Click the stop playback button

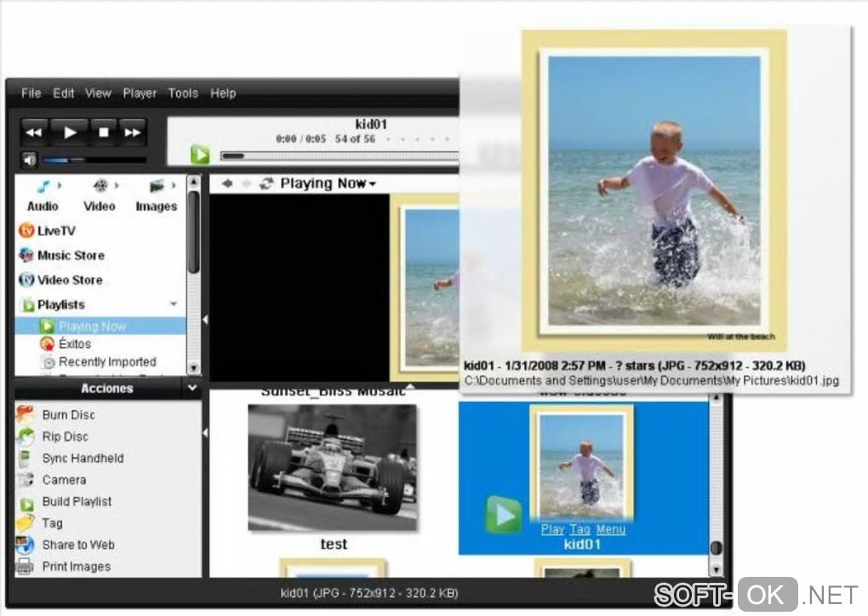[x=103, y=132]
